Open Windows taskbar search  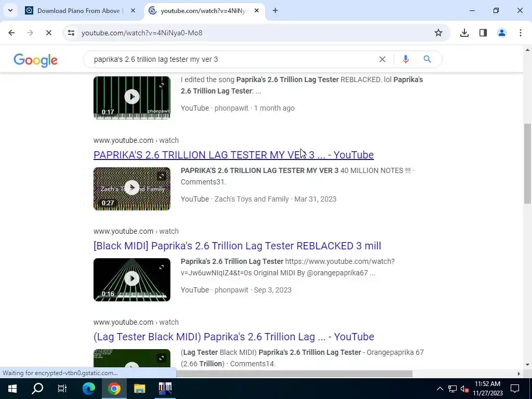37,389
